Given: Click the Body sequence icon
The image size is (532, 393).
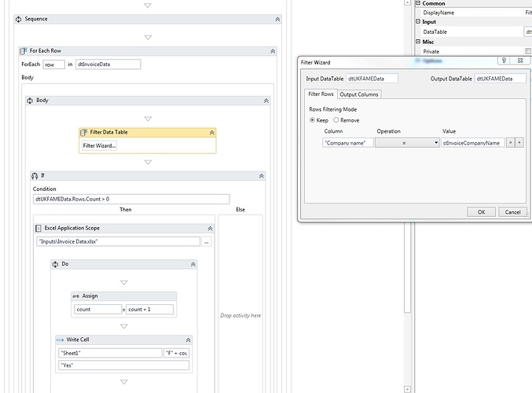Looking at the screenshot, I should [x=30, y=101].
